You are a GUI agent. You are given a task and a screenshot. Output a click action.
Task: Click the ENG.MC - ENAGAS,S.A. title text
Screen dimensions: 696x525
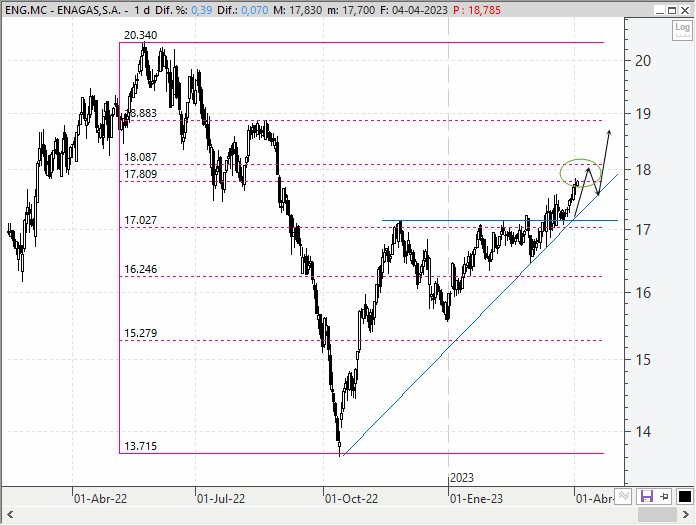coord(63,10)
